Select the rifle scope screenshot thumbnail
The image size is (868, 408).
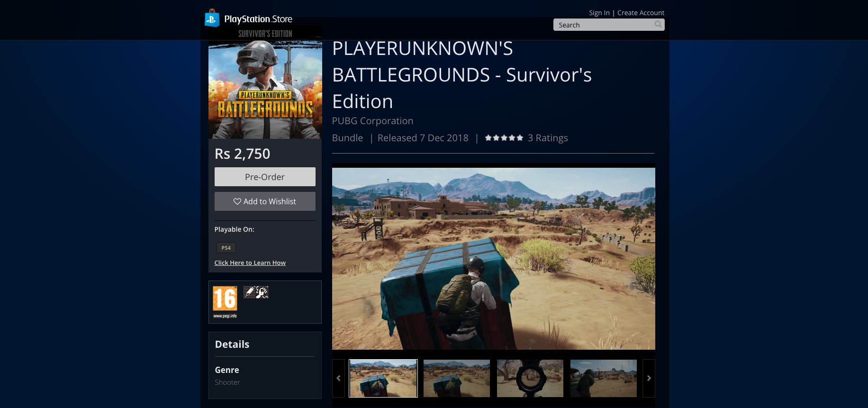[x=530, y=378]
